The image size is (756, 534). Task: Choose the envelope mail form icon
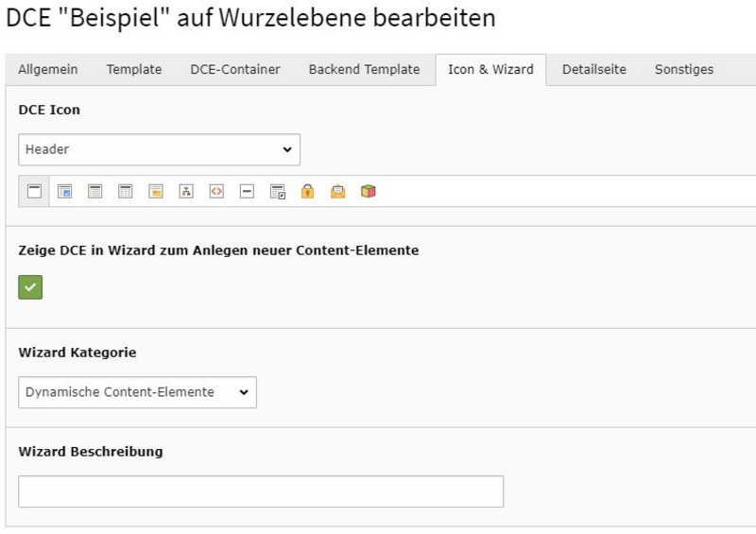pos(337,191)
